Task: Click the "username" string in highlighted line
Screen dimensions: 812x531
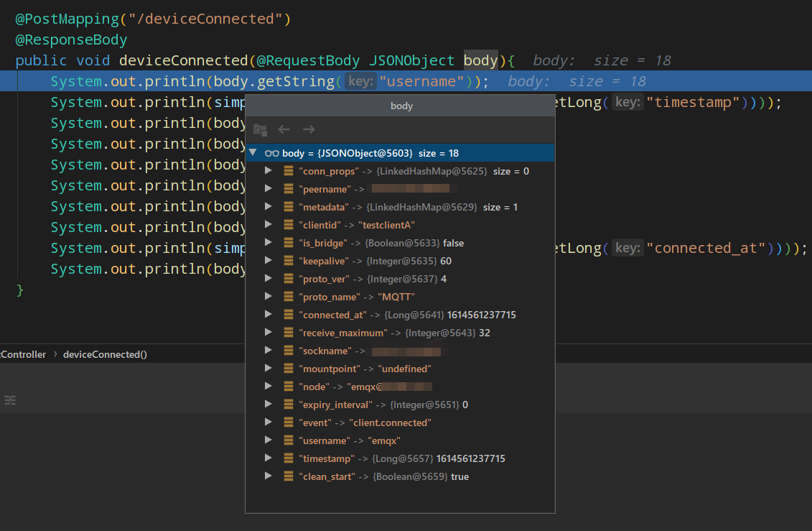Action: tap(421, 81)
